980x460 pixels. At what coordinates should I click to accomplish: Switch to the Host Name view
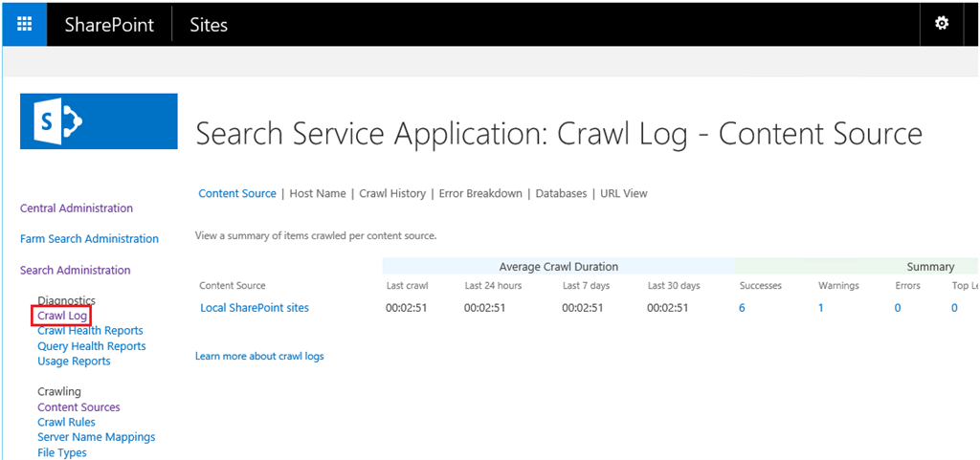(317, 193)
